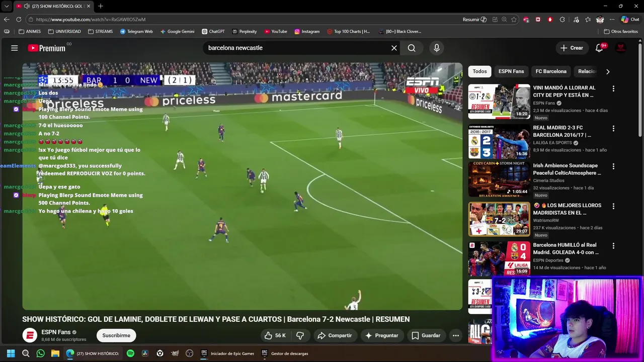Open the STREAMS bookmarks folder
This screenshot has width=644, height=362.
pos(100,31)
